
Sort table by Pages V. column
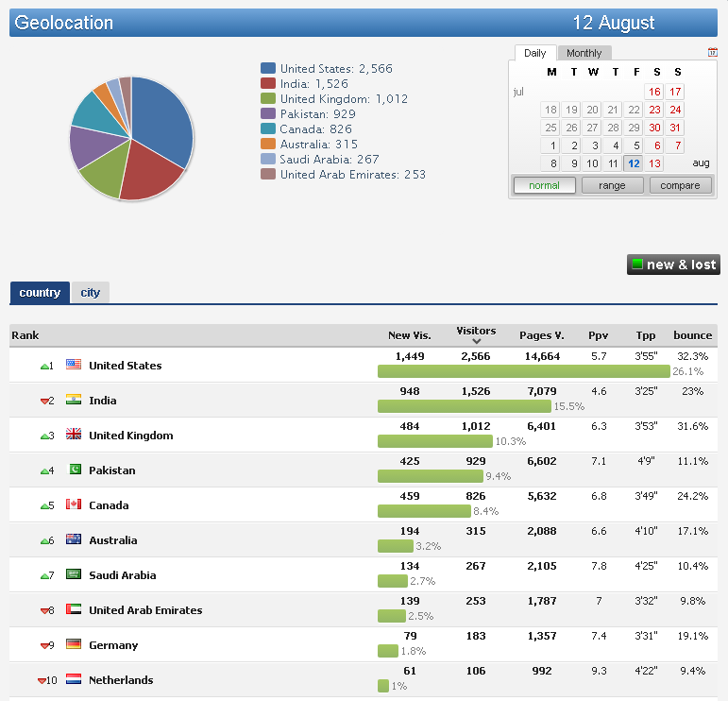(541, 335)
